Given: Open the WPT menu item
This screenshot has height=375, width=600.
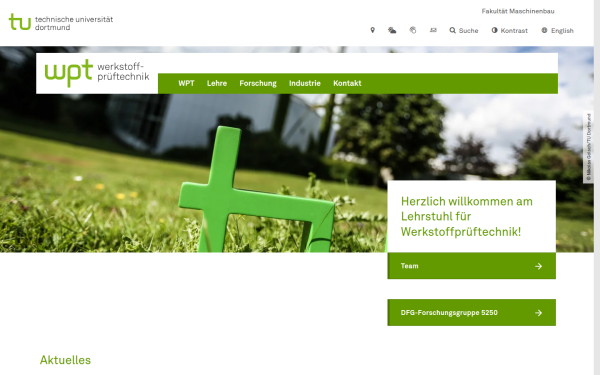Looking at the screenshot, I should (x=186, y=83).
